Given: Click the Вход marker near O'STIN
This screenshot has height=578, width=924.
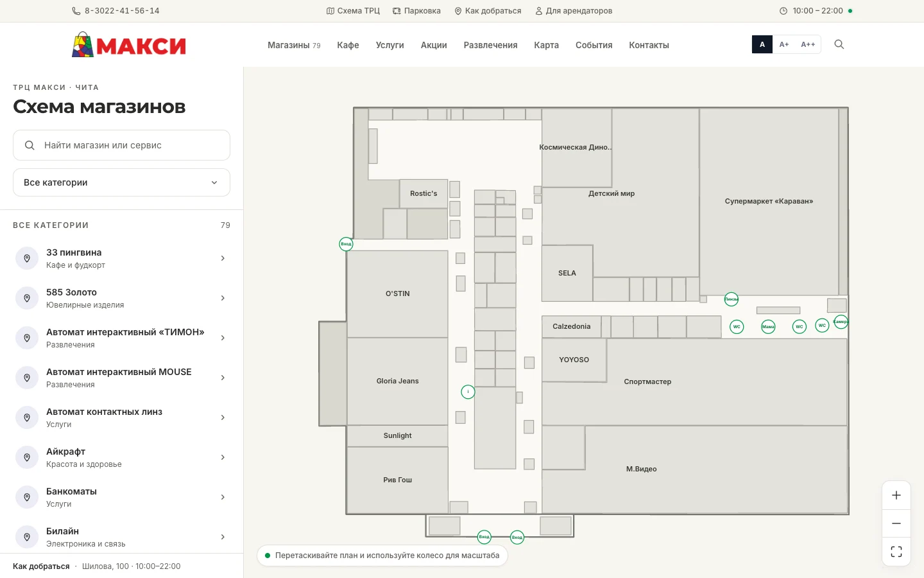Looking at the screenshot, I should pos(346,244).
